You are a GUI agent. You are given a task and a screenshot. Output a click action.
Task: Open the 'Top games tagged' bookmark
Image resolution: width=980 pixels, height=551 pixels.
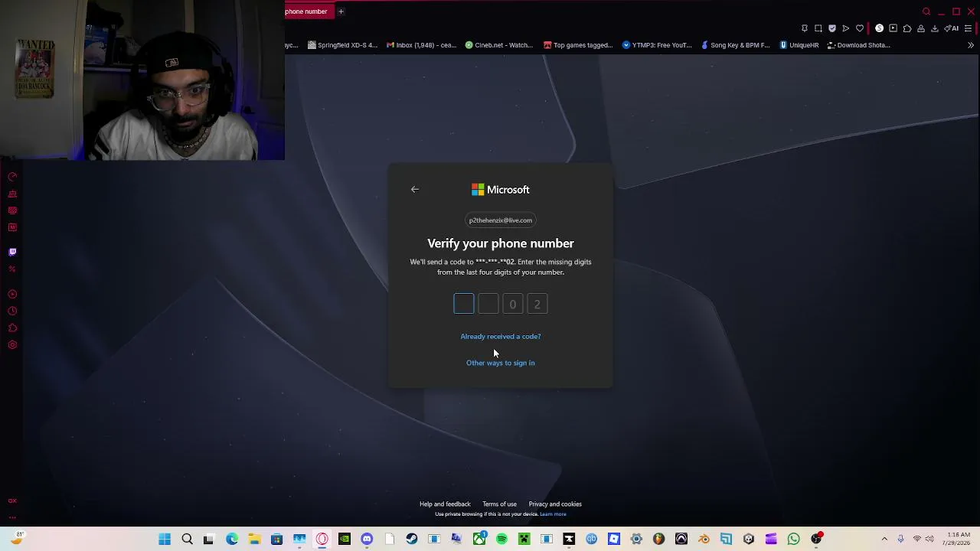[x=578, y=45]
